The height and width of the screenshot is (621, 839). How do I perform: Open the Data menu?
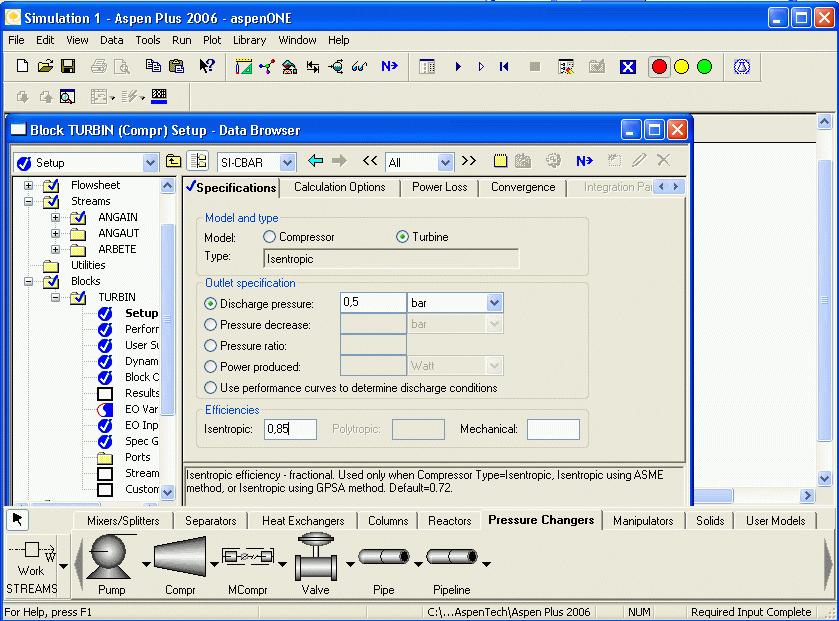point(111,40)
